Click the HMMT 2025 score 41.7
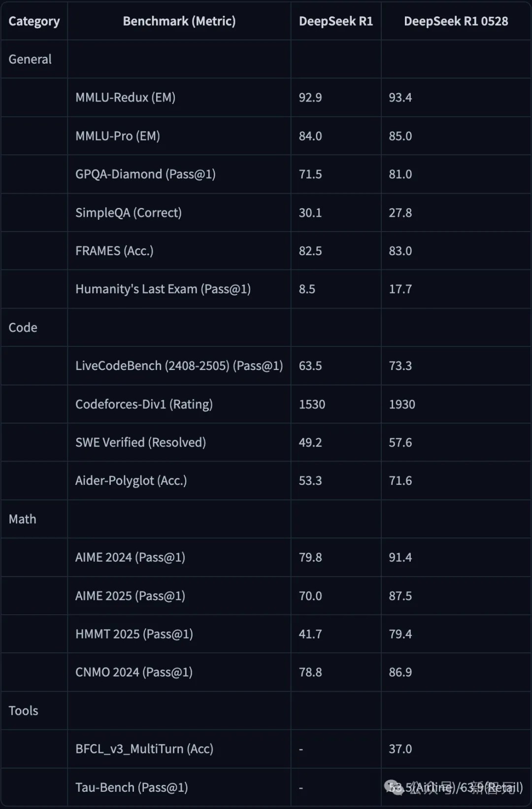Screen dimensions: 532x809 click(310, 634)
